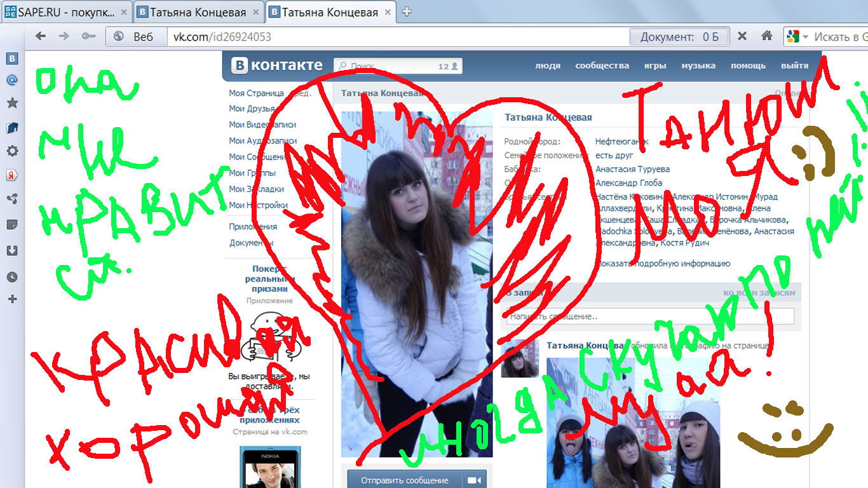Viewport: 868px width, 488px height.
Task: Add a new panel with the sidebar plus
Action: pyautogui.click(x=12, y=299)
